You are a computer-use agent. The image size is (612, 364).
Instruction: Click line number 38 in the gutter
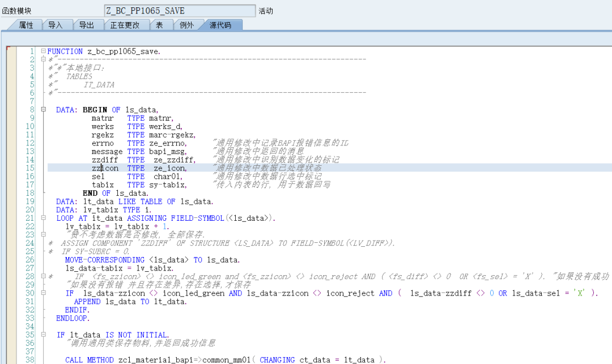pyautogui.click(x=30, y=359)
